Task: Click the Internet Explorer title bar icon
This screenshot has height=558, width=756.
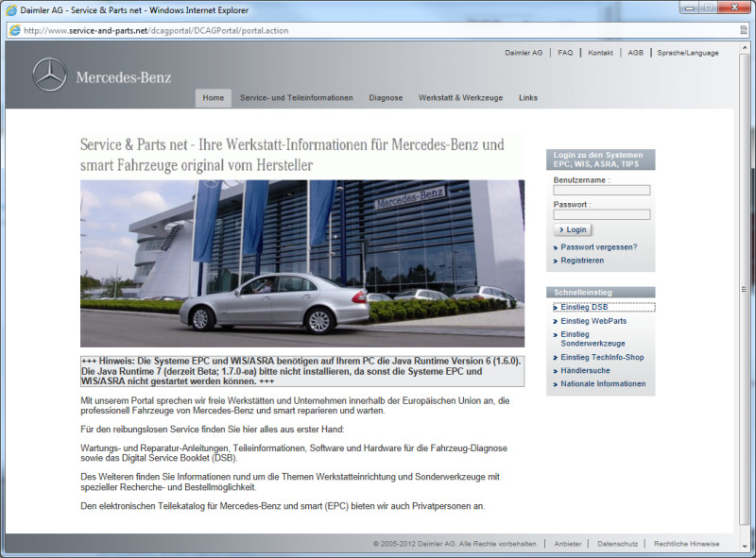Action: click(x=11, y=9)
